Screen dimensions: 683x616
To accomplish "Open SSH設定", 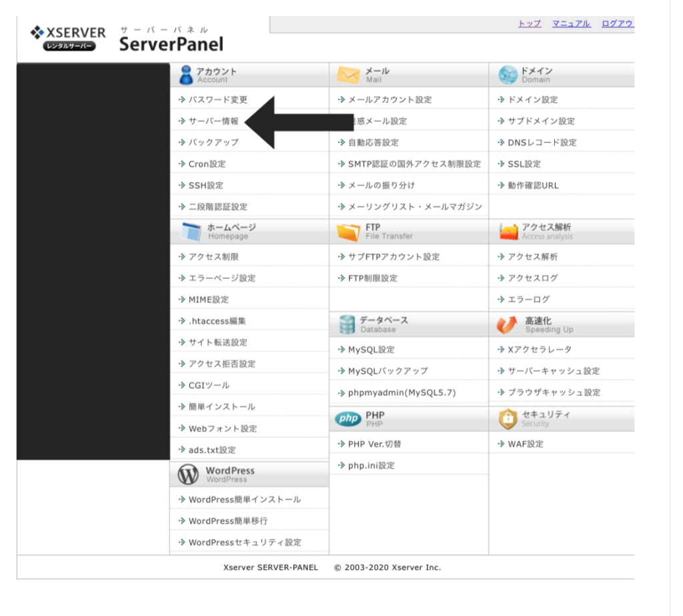I will 205,186.
